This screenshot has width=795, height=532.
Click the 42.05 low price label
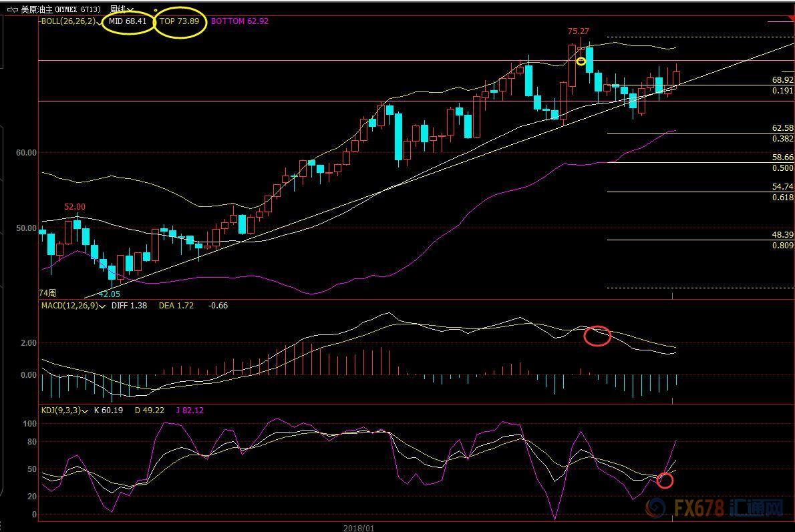coord(110,294)
